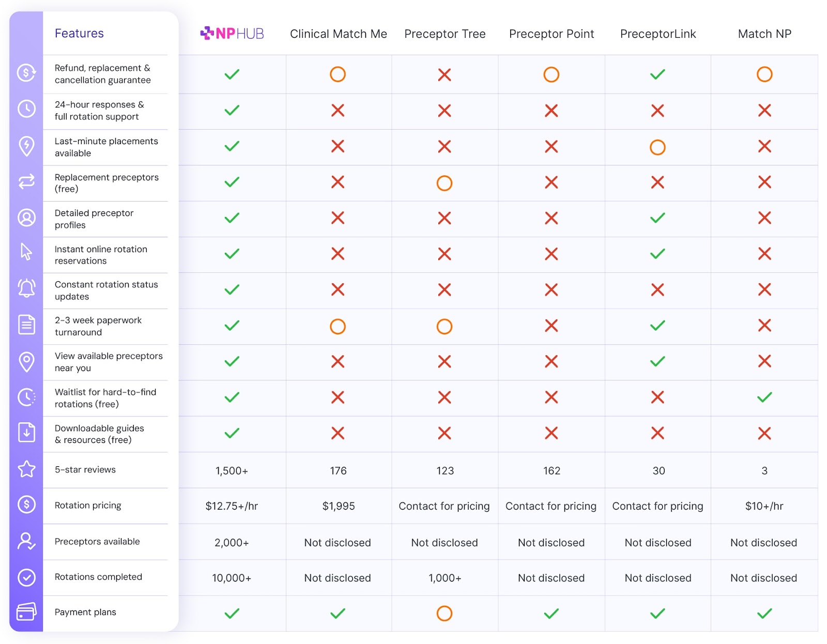827x644 pixels.
Task: Click the clock icon for 24-hour responses
Action: coord(26,109)
